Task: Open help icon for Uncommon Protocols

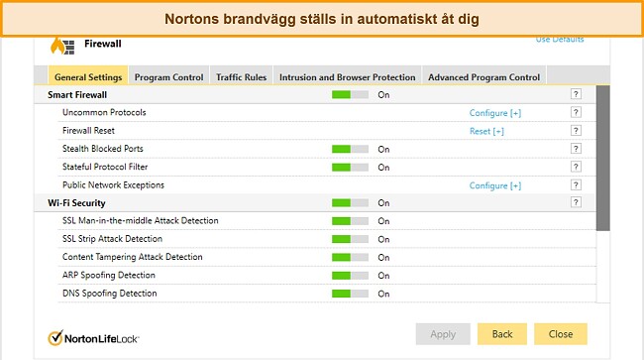Action: [x=576, y=112]
